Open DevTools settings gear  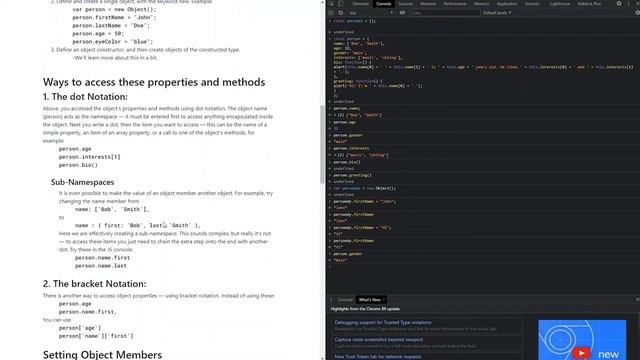pos(619,4)
